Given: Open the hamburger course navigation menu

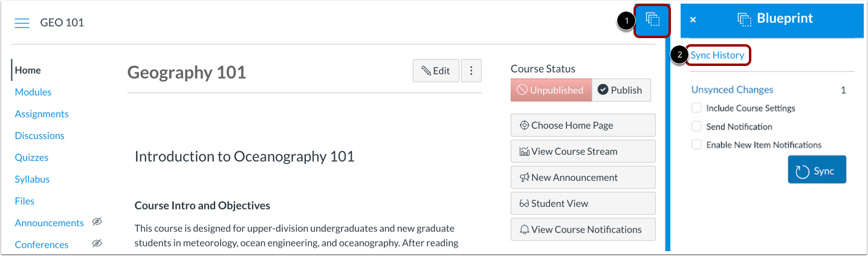Looking at the screenshot, I should (22, 23).
